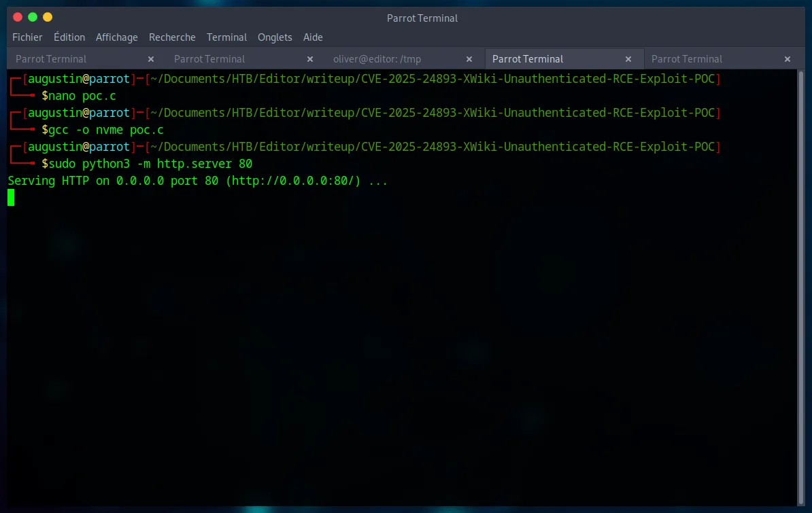Select the last Parrot Terminal tab

tap(687, 58)
